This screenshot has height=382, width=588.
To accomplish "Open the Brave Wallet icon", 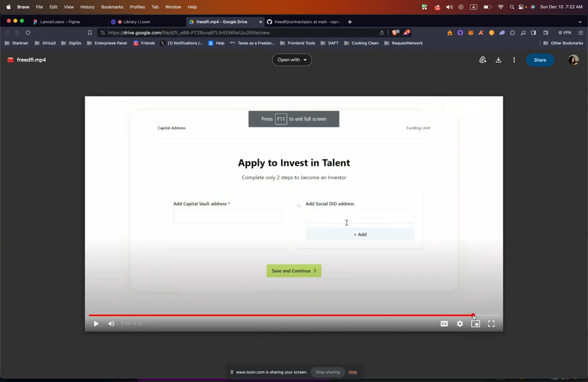I will click(546, 32).
